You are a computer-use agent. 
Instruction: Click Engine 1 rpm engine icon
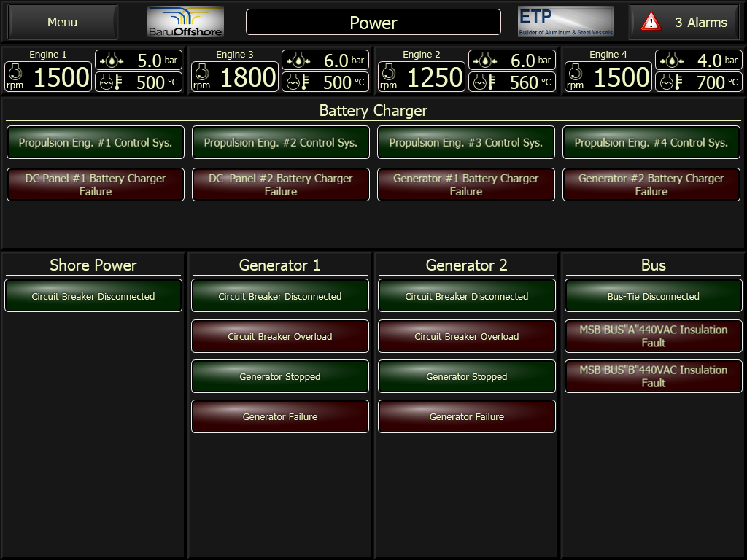point(15,72)
